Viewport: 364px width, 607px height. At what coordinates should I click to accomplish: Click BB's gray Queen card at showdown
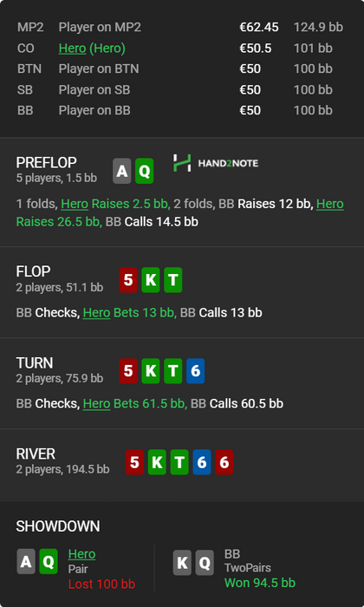205,563
